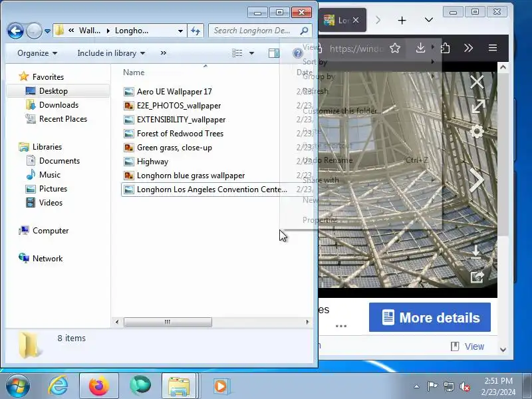532x399 pixels.
Task: Sort files by the Name column
Action: pyautogui.click(x=134, y=72)
